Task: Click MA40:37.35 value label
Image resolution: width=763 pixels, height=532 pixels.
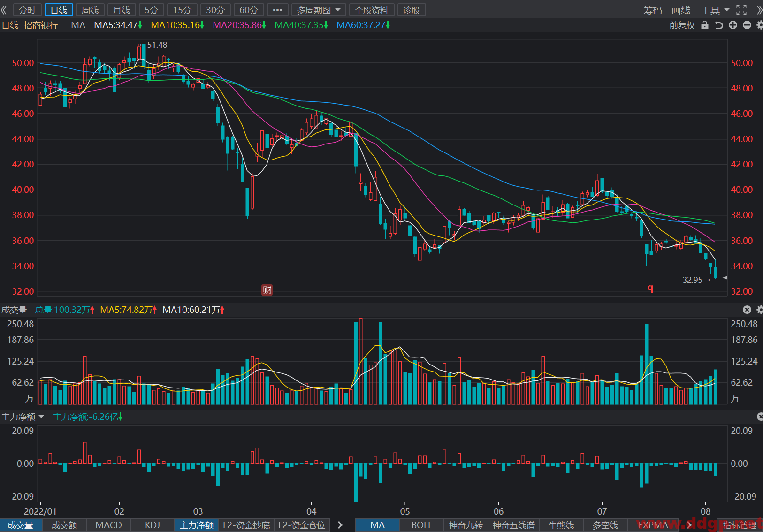Action: click(301, 25)
